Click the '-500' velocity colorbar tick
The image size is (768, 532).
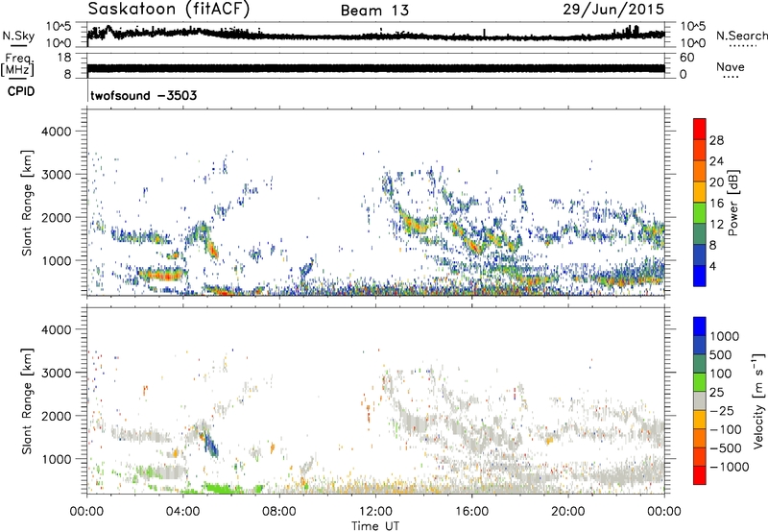coord(726,447)
